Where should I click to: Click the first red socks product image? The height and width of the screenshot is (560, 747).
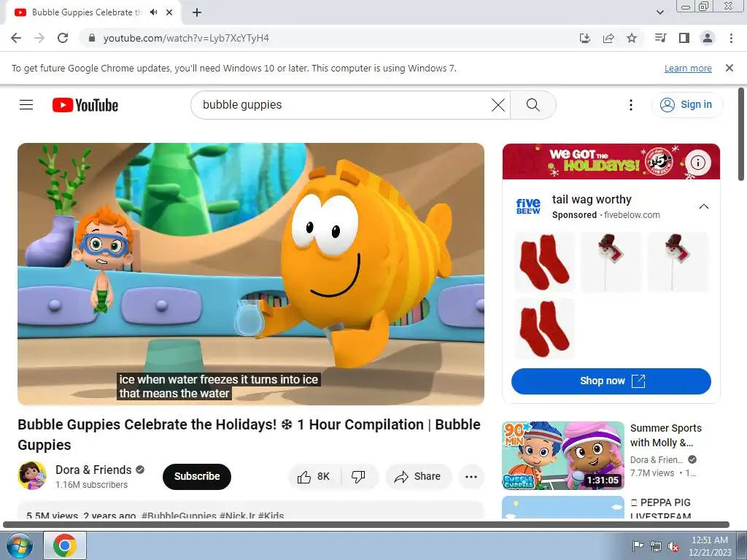(x=544, y=262)
